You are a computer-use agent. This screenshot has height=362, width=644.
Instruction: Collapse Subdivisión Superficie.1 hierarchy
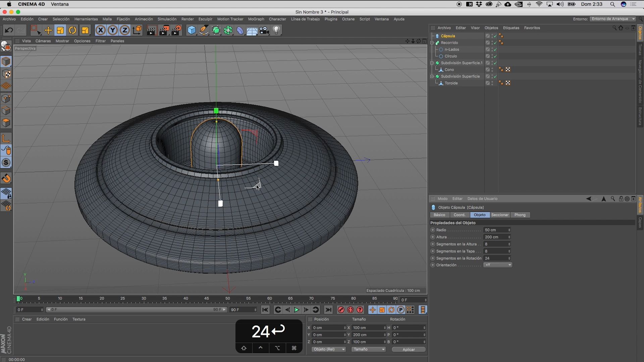point(432,63)
